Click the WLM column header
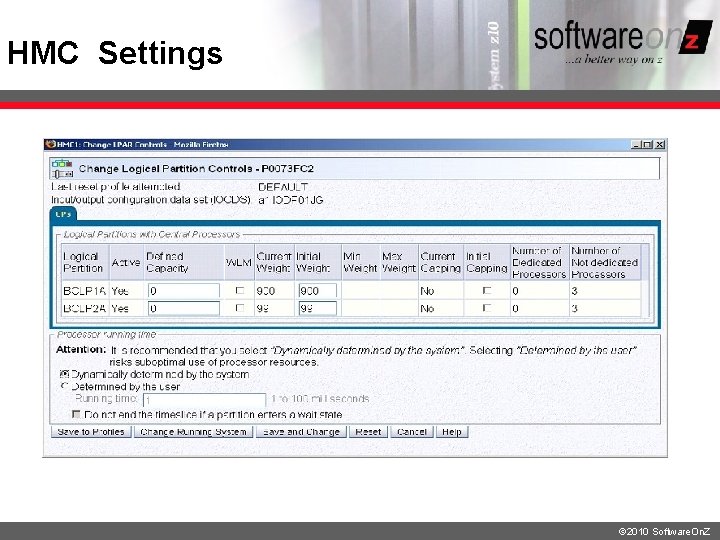The image size is (720, 540). (x=239, y=262)
